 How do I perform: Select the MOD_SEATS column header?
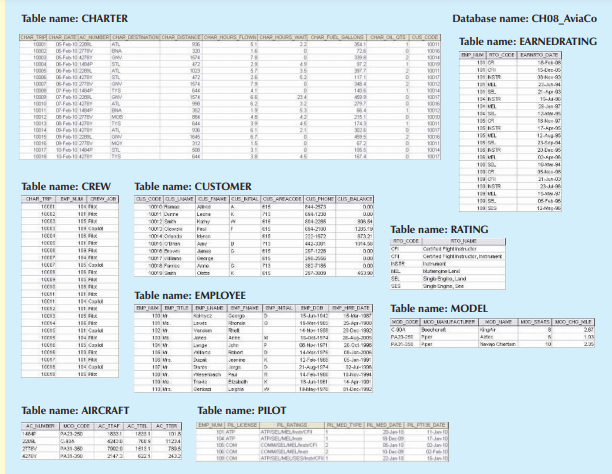[x=535, y=322]
